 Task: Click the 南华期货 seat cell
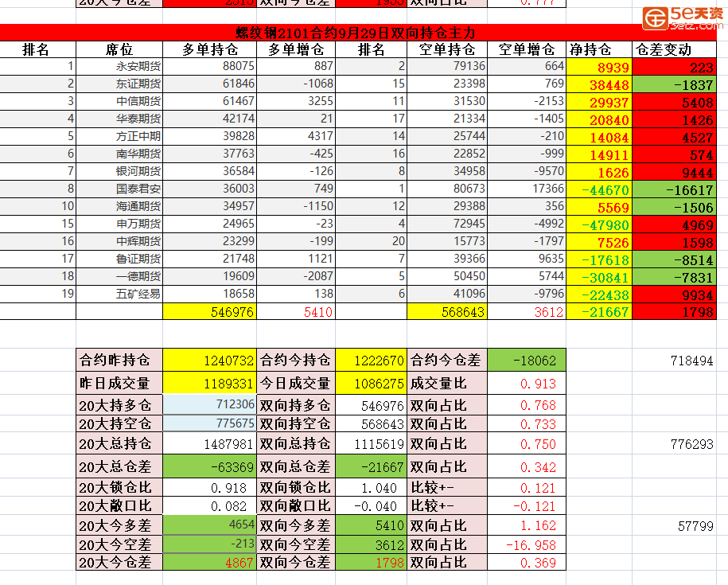(x=119, y=154)
